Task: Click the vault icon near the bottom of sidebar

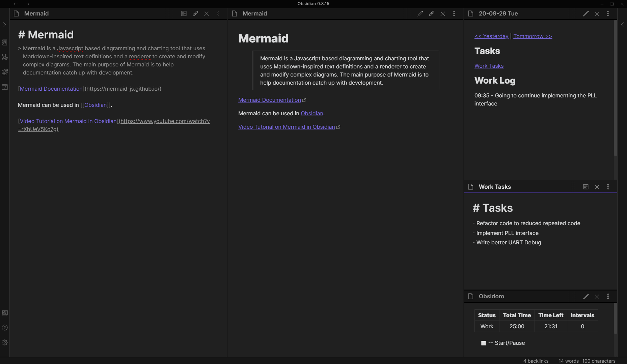Action: [5, 312]
